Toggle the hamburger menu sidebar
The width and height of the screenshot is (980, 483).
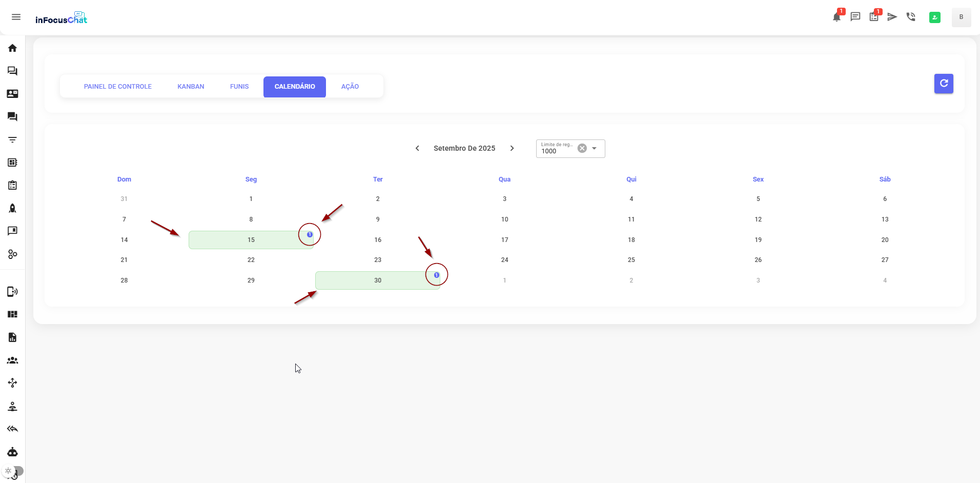click(x=16, y=17)
